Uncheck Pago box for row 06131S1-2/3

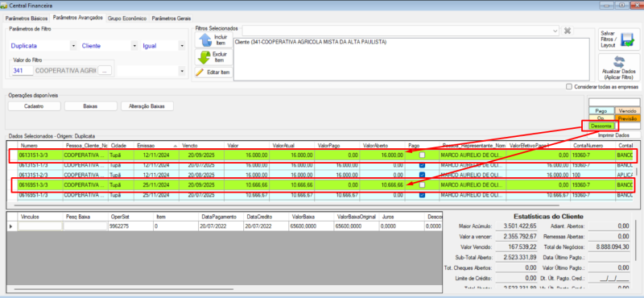422,175
